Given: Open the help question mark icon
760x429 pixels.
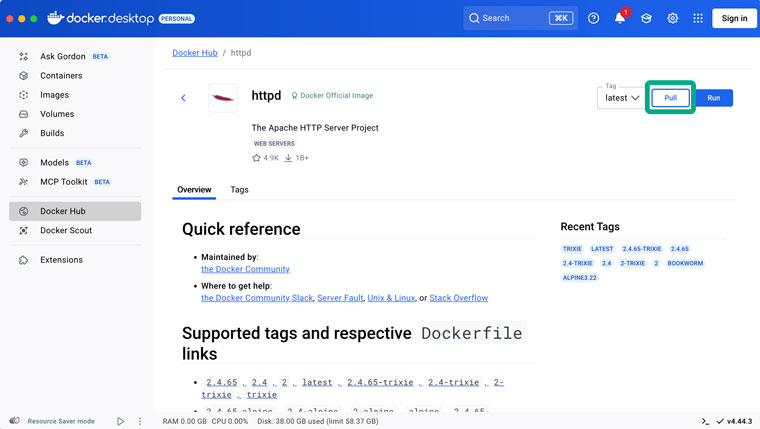Looking at the screenshot, I should click(x=593, y=18).
